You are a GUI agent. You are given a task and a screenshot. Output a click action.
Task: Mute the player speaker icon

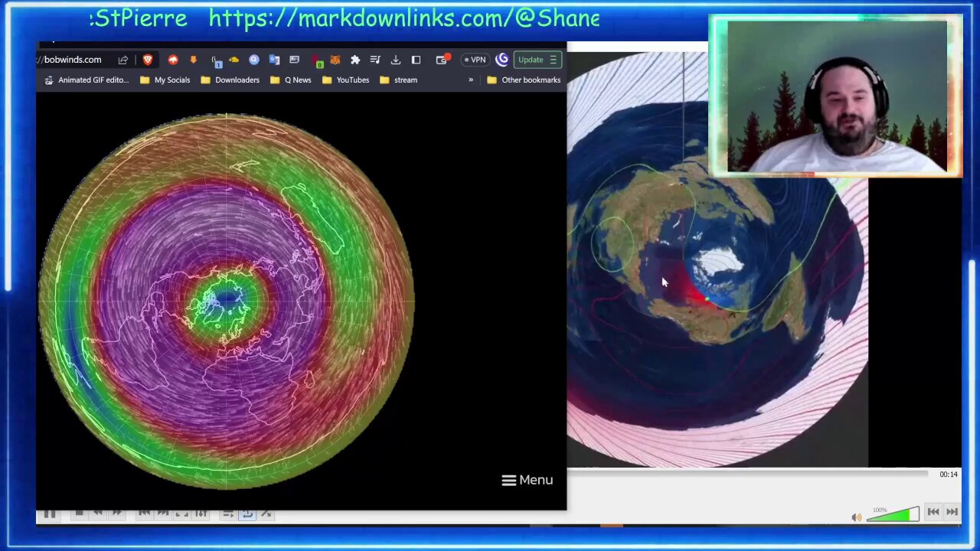point(856,517)
